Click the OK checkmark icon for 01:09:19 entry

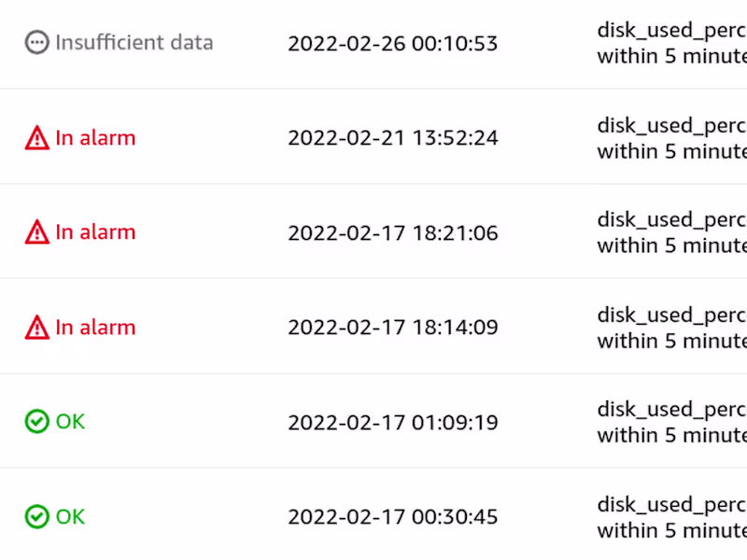[36, 422]
